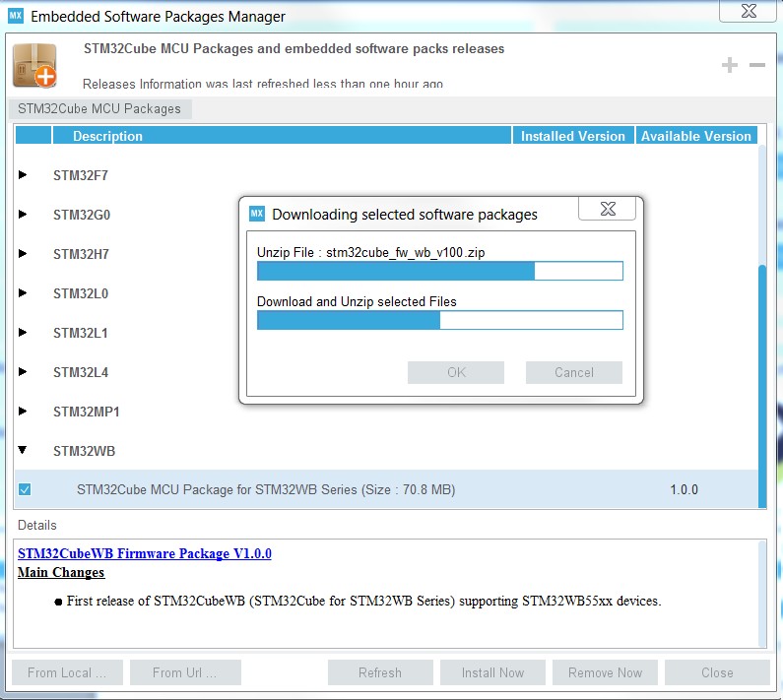Click the package box icon with plus
783x700 pixels.
pyautogui.click(x=33, y=65)
